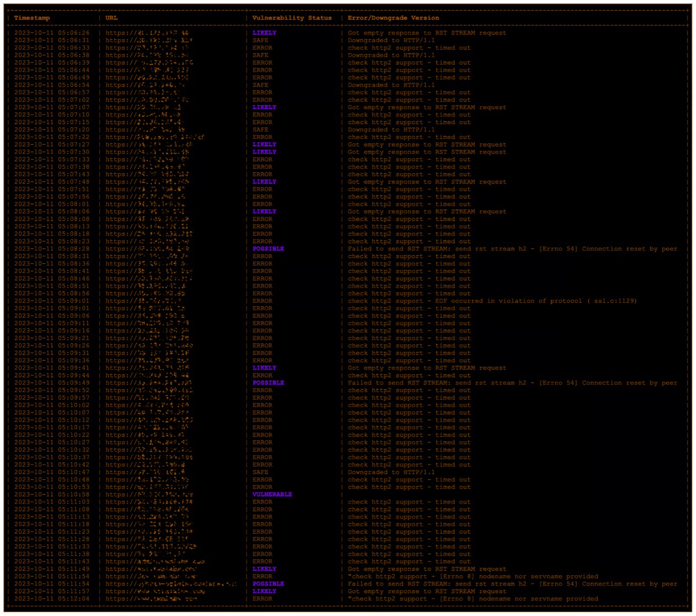The image size is (696, 616).
Task: Click the LIKELY status at 05:11:57
Action: [x=264, y=591]
